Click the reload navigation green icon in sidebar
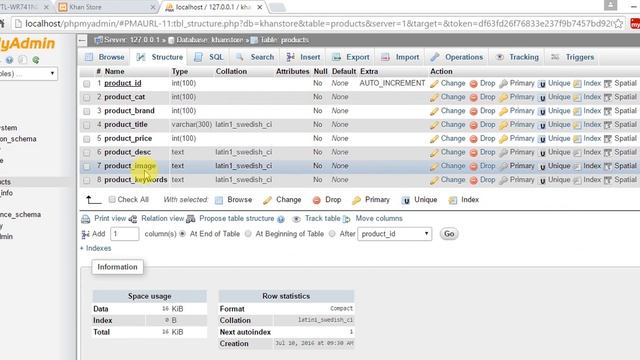Screen dimensions: 640x360 tap(36, 60)
